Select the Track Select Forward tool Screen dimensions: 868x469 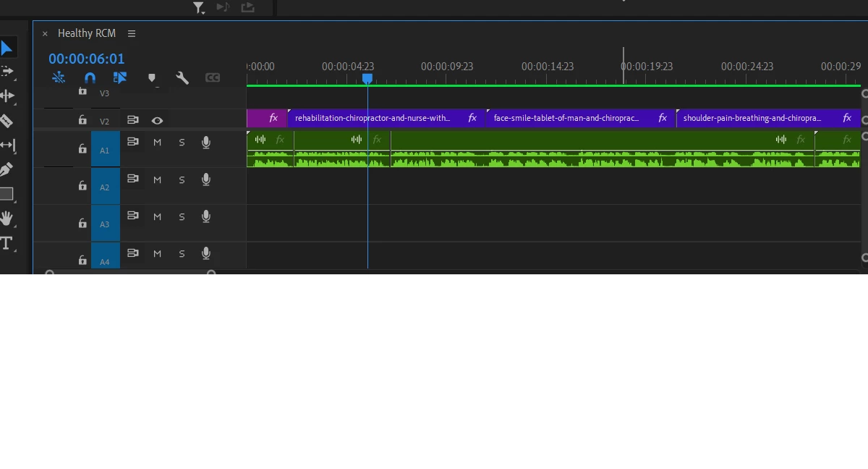tap(7, 71)
